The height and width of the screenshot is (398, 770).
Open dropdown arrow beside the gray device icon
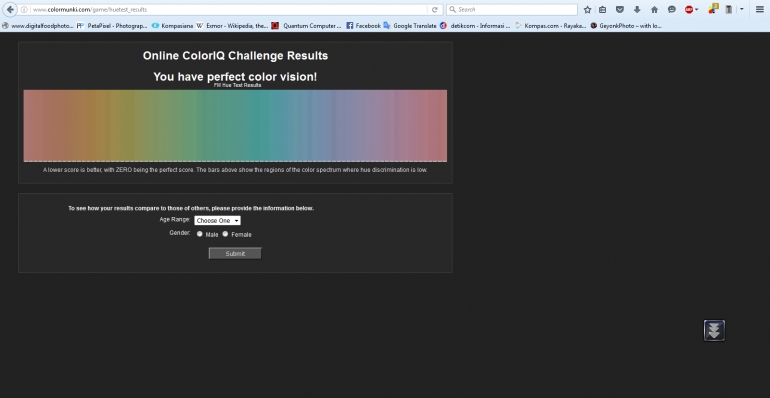click(742, 9)
